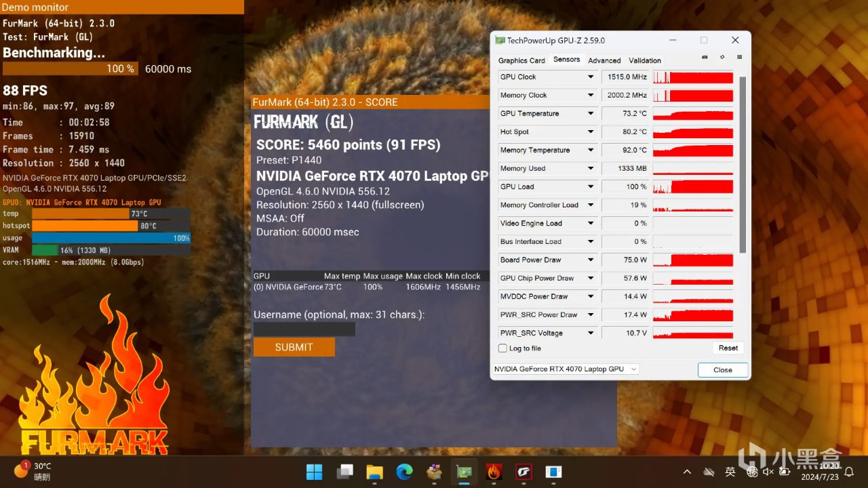Viewport: 868px width, 488px height.
Task: Open the GPU selector combo box
Action: 566,369
